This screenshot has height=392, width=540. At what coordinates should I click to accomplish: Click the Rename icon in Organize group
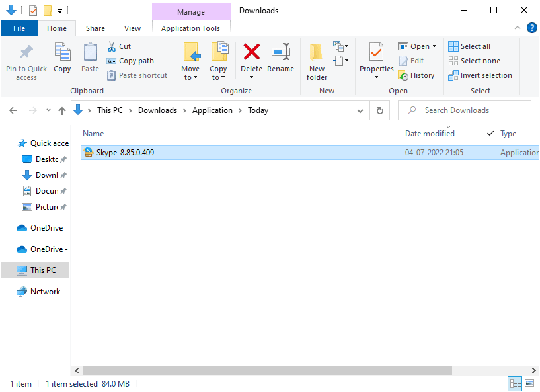(281, 53)
